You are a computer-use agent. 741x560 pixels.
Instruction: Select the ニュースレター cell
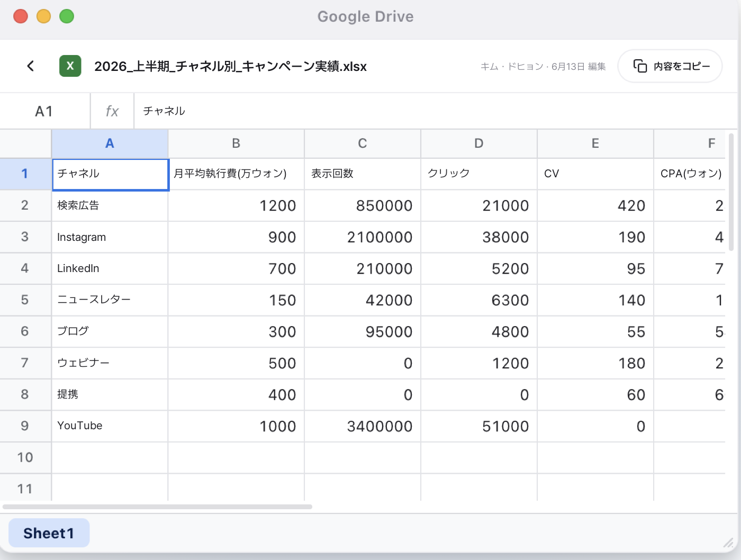(110, 300)
